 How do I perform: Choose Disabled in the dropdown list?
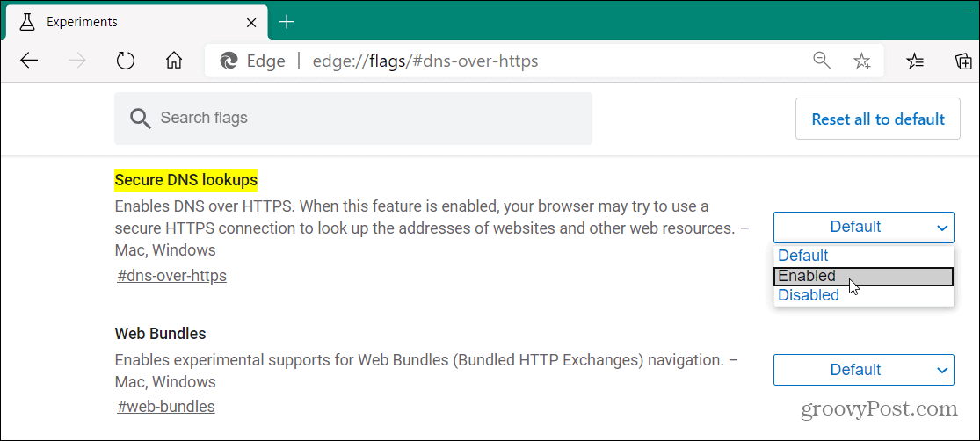tap(863, 295)
